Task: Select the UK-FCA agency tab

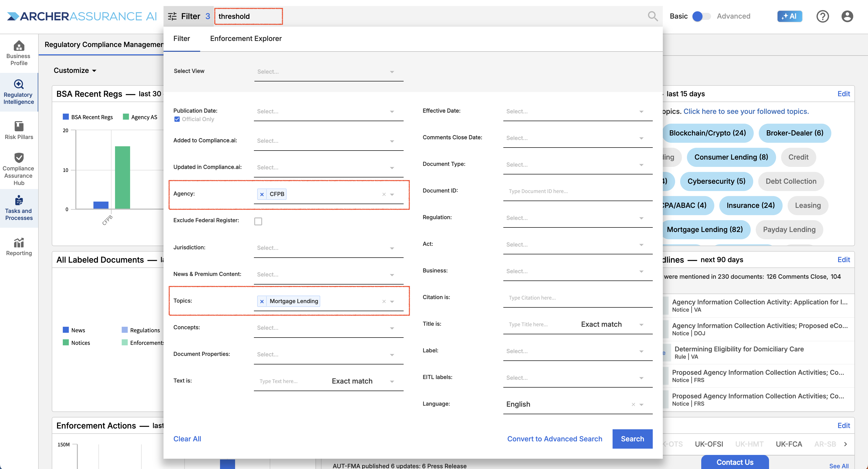Action: tap(789, 444)
